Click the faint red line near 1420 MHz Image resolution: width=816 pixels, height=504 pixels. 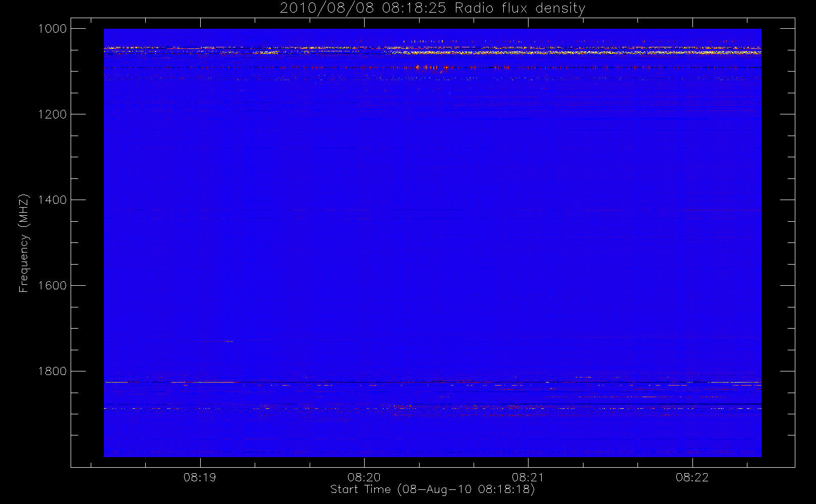432,210
